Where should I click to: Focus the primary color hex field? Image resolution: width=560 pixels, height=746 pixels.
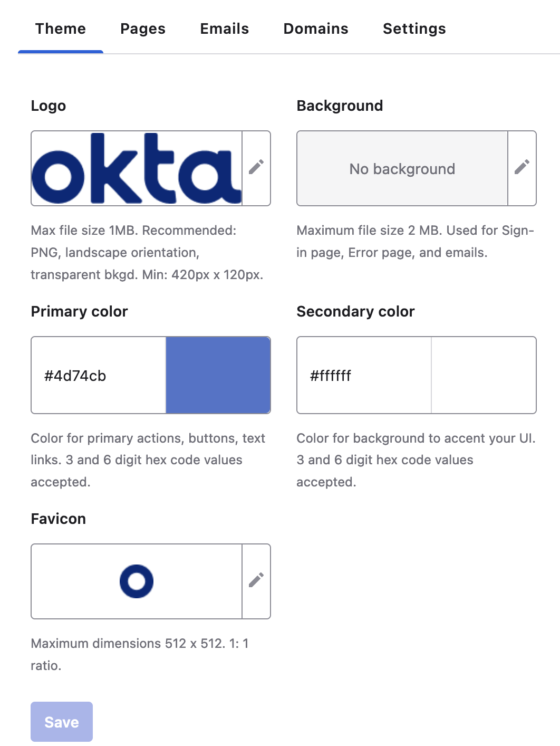coord(99,376)
